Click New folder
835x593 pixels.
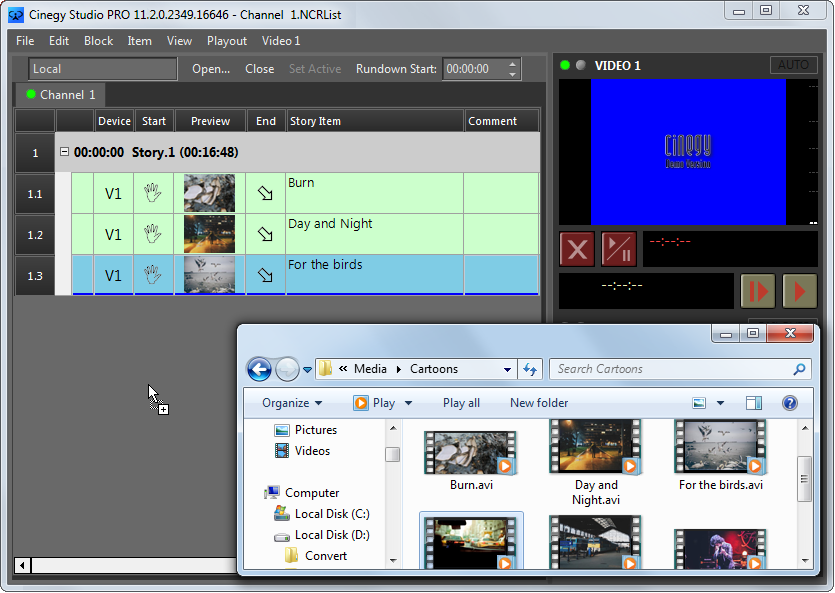tap(539, 403)
